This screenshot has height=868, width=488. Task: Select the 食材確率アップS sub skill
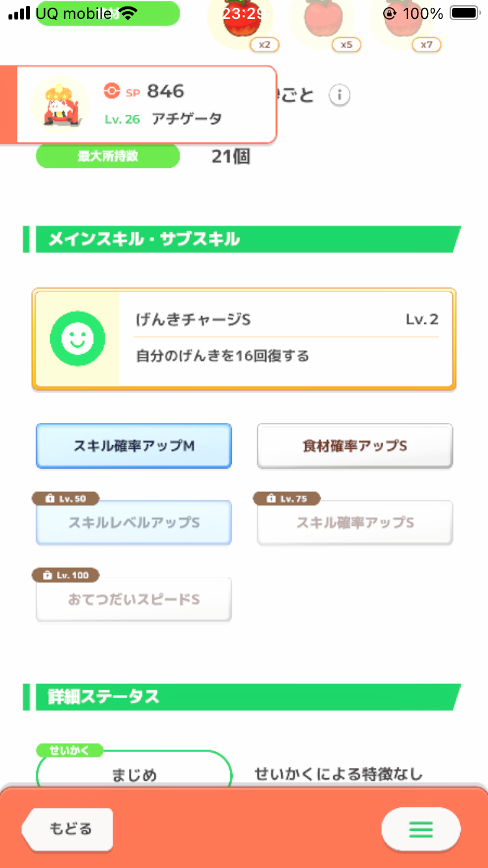pos(355,446)
